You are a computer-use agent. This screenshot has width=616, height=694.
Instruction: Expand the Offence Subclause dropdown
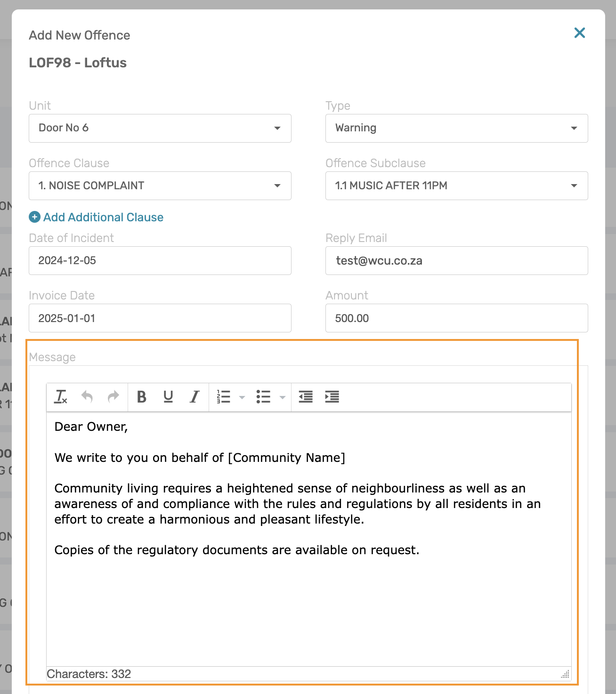[x=457, y=186]
